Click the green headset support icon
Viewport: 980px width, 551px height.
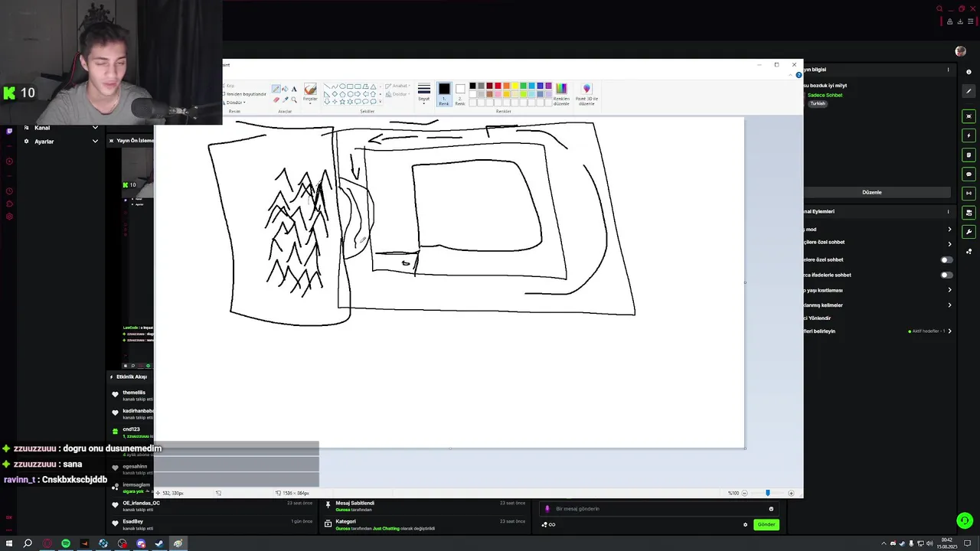point(965,520)
